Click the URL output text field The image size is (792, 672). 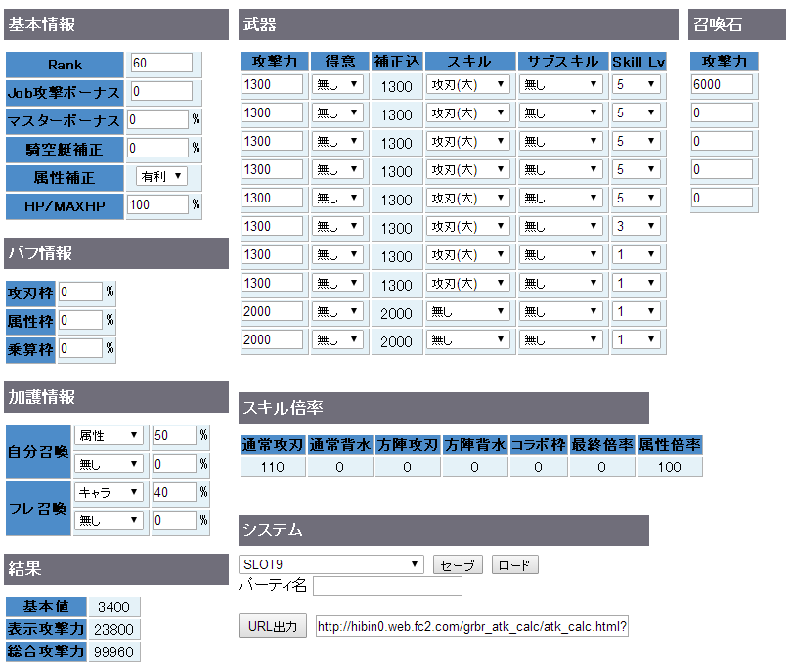coord(471,627)
